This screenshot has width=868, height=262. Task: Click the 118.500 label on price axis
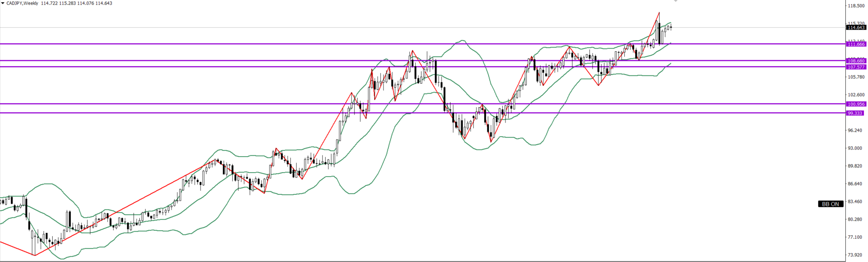856,6
